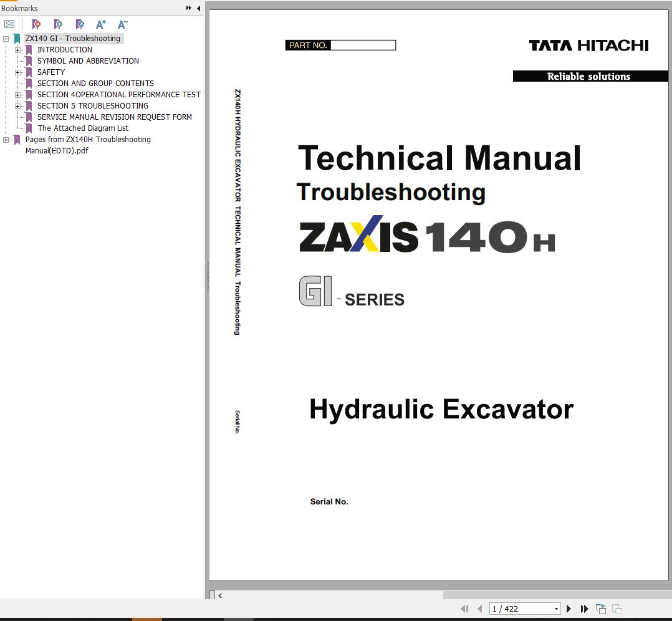672x621 pixels.
Task: Expand the SAFETY bookmark
Action: click(17, 72)
